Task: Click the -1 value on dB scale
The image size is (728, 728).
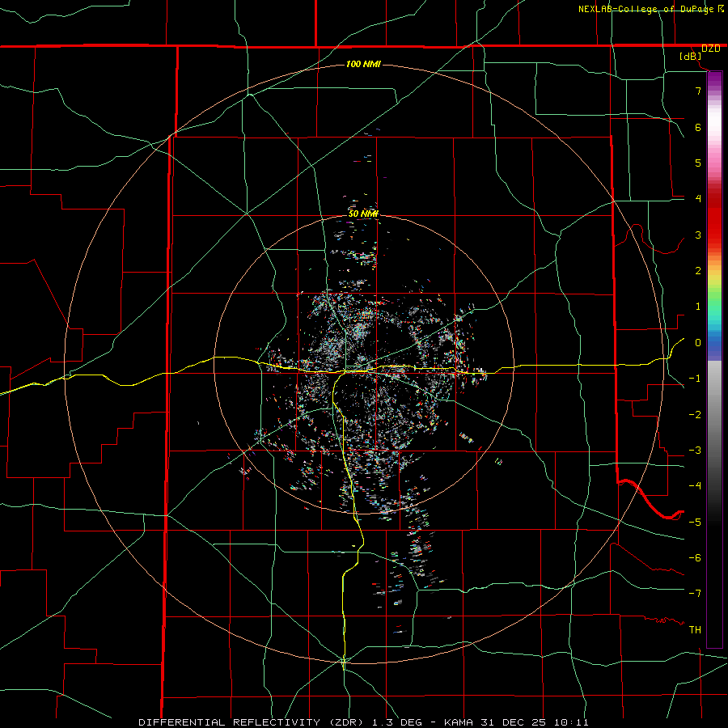Action: [x=695, y=379]
